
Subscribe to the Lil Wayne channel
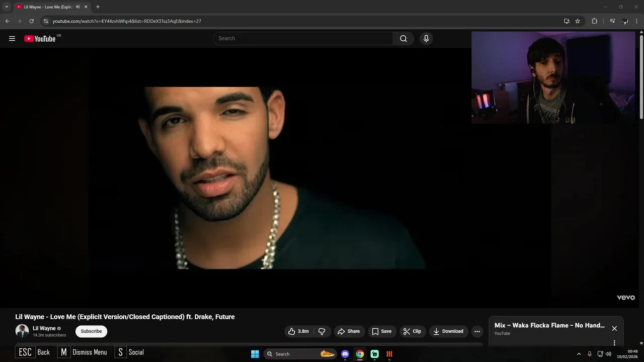91,331
